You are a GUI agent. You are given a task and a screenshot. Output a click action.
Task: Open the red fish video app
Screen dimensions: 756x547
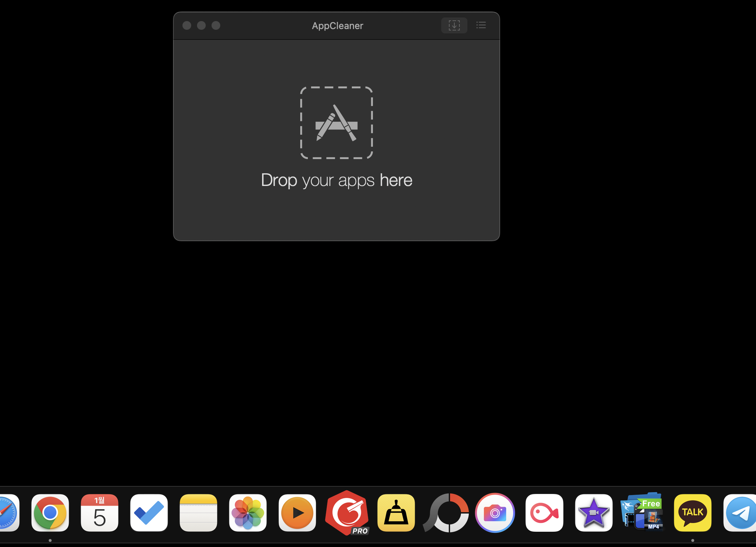pos(544,513)
